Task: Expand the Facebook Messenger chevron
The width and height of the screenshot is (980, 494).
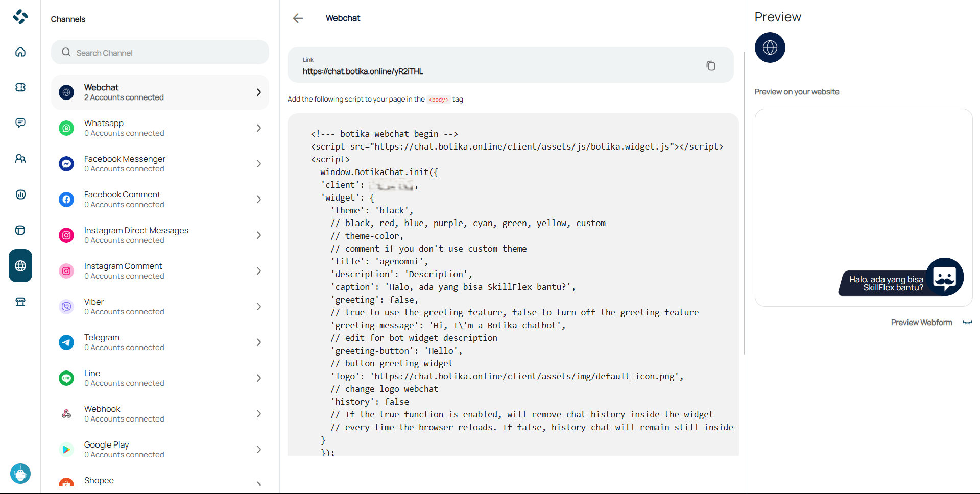Action: (259, 164)
